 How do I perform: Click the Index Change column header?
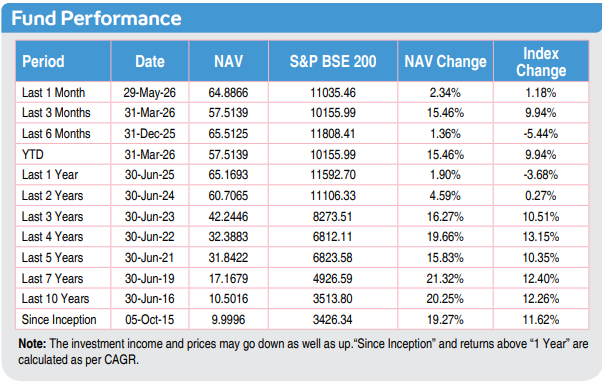coord(541,61)
